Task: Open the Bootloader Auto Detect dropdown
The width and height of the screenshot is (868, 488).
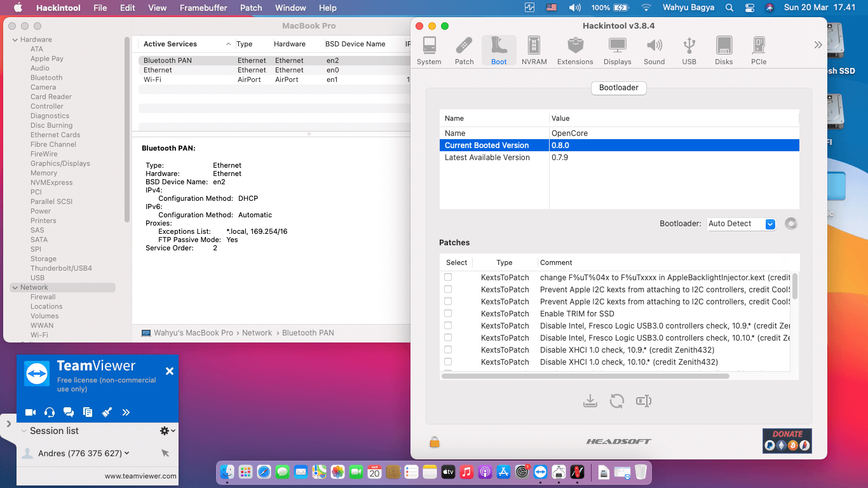Action: point(742,224)
